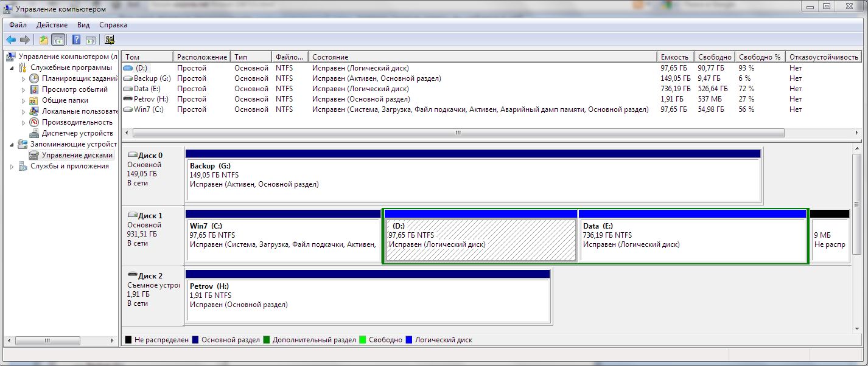Screen dimensions: 868x366
Task: Sort by the Емкость column header
Action: pos(675,57)
